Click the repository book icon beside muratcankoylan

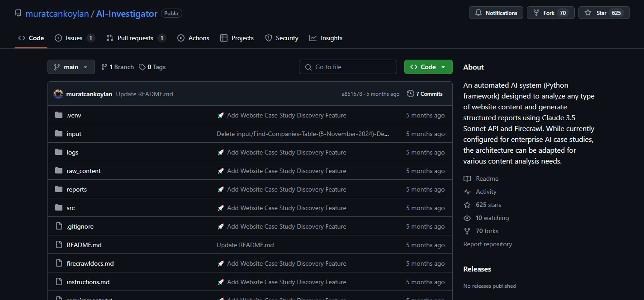coord(18,14)
